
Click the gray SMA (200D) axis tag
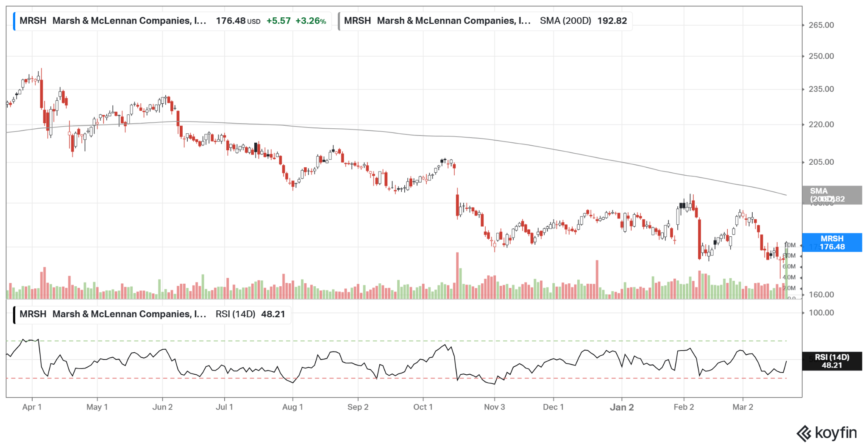pos(832,195)
